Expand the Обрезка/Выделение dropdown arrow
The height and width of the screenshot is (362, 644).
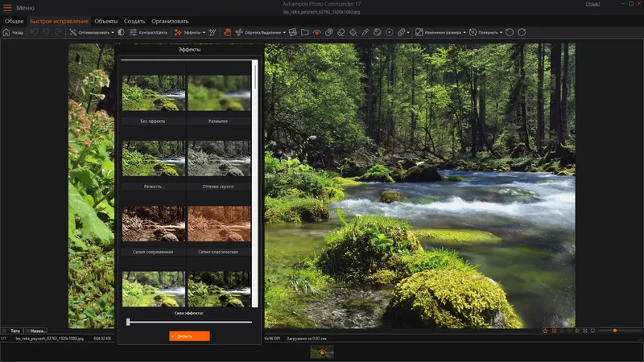(284, 32)
